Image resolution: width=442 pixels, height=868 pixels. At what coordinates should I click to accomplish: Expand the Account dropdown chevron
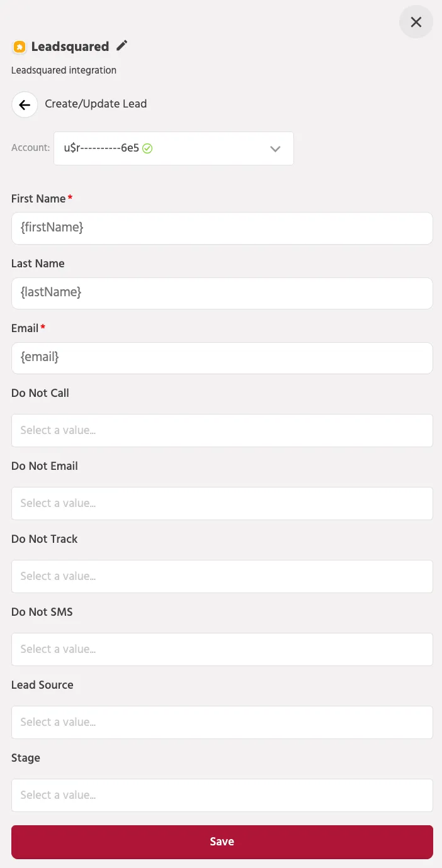point(275,148)
